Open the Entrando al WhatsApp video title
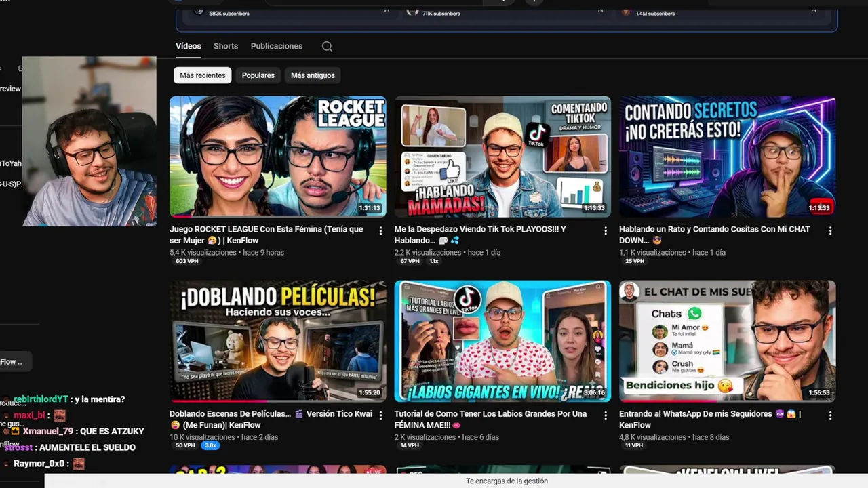This screenshot has width=868, height=488. pyautogui.click(x=710, y=419)
